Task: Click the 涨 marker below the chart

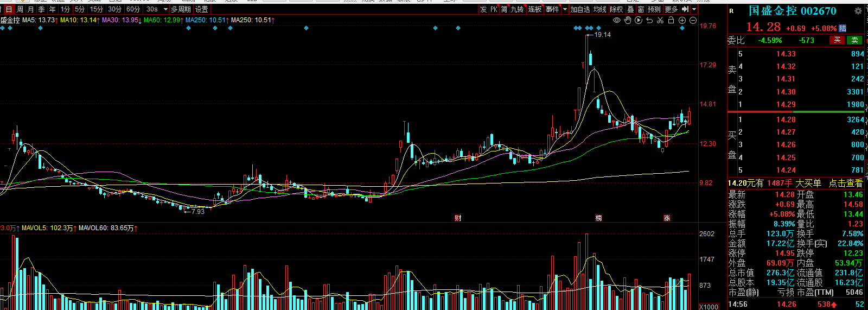Action: coord(667,218)
